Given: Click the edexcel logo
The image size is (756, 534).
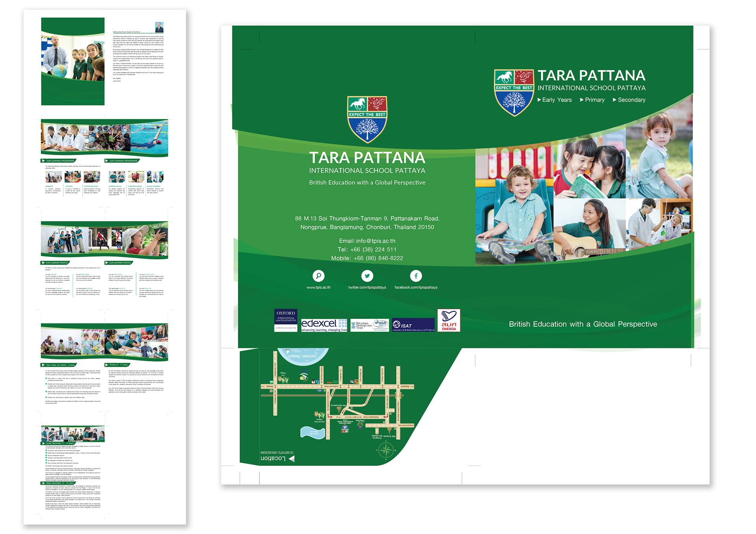Looking at the screenshot, I should 324,325.
